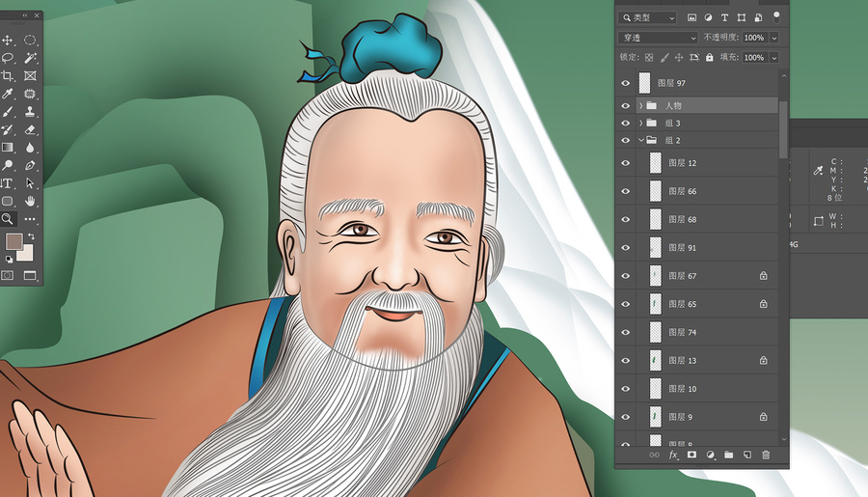Swap foreground and background colors
This screenshot has width=868, height=497.
[31, 236]
